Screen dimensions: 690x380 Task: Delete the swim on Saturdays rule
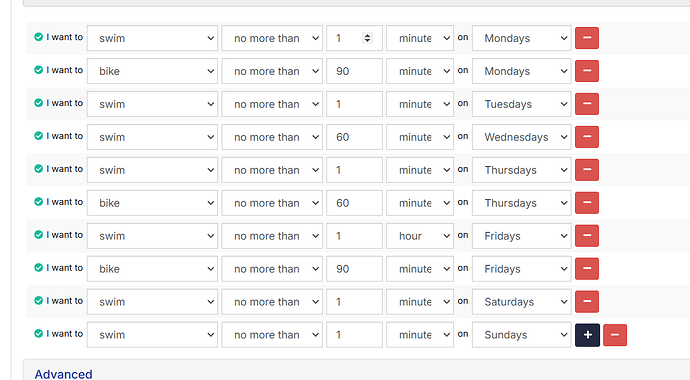click(587, 302)
